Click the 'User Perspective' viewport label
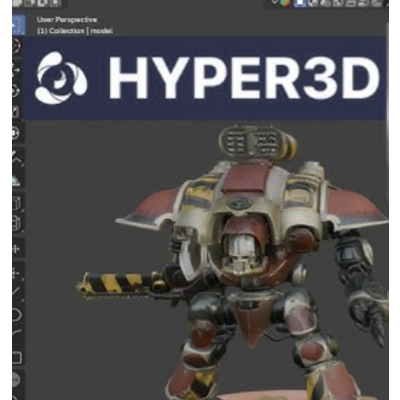400x400 pixels. click(67, 20)
